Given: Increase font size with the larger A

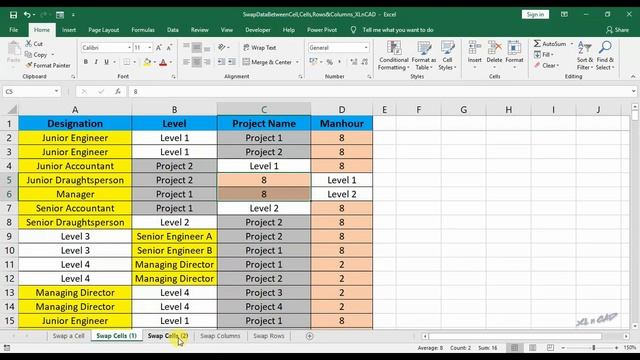Looking at the screenshot, I should [159, 48].
